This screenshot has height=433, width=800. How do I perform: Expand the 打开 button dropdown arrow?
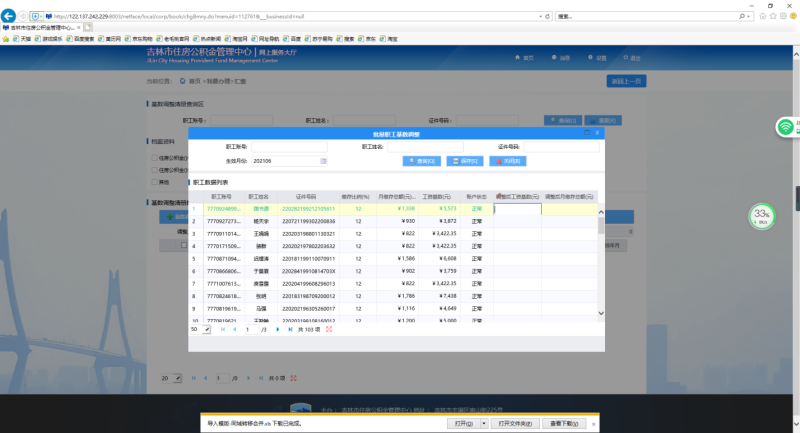[484, 424]
